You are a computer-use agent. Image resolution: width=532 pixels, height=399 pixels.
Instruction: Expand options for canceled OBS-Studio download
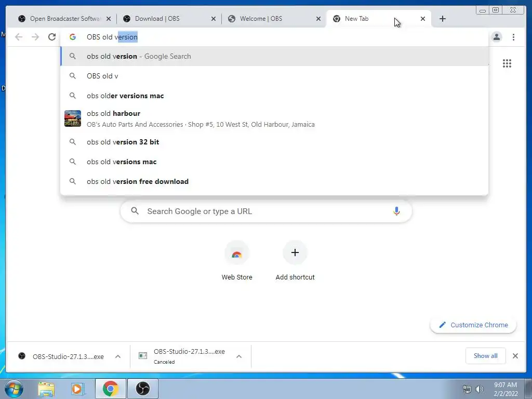(x=239, y=356)
